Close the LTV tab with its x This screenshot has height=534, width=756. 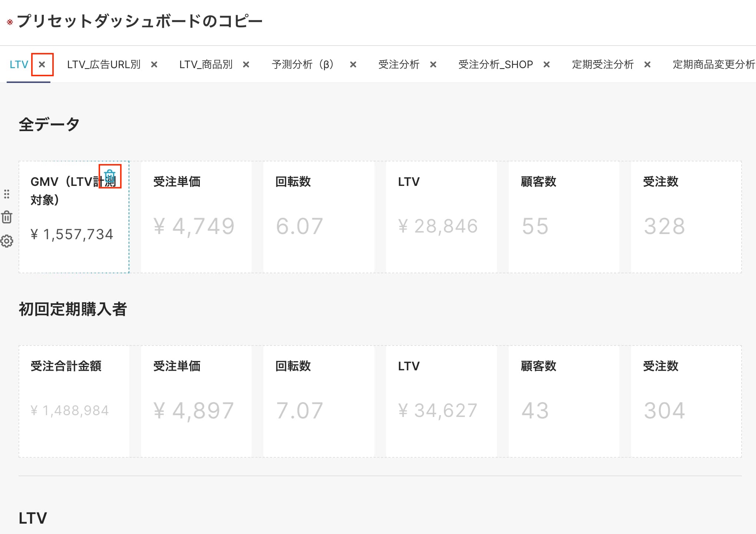point(42,65)
